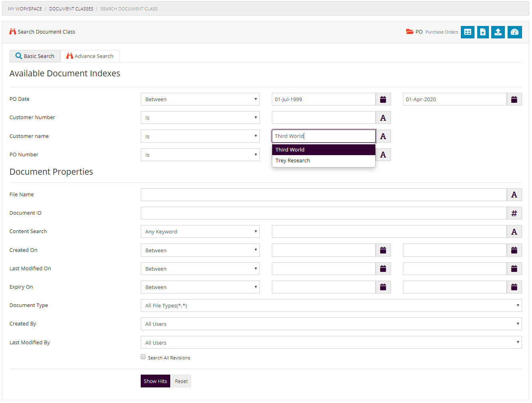This screenshot has width=532, height=403.
Task: Open the Content Search Any Keyword dropdown
Action: 200,231
